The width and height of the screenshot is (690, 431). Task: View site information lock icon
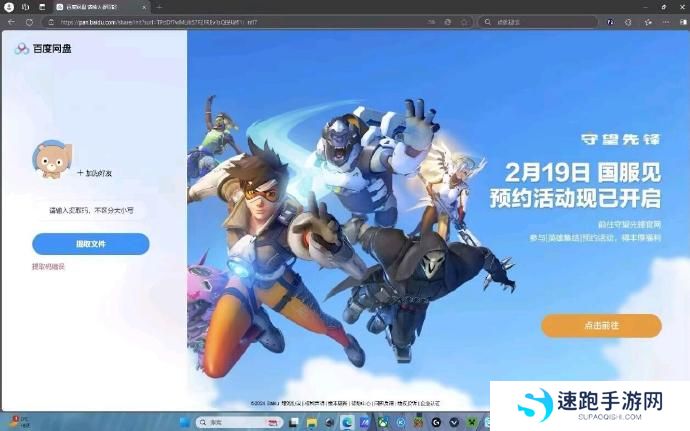point(51,22)
